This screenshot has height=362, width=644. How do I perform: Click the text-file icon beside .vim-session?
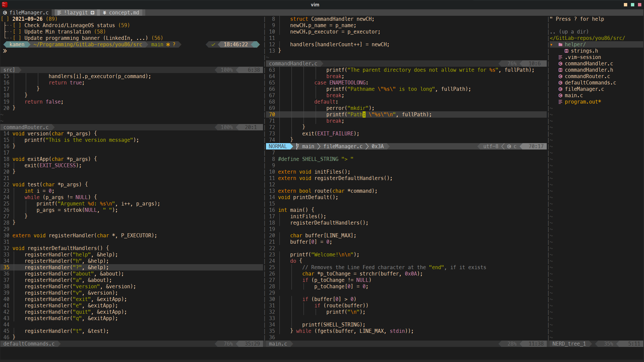pos(560,57)
